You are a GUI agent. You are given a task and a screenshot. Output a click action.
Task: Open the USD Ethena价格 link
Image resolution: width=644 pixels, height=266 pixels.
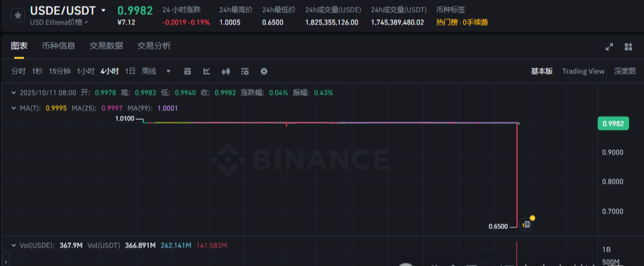tap(59, 22)
